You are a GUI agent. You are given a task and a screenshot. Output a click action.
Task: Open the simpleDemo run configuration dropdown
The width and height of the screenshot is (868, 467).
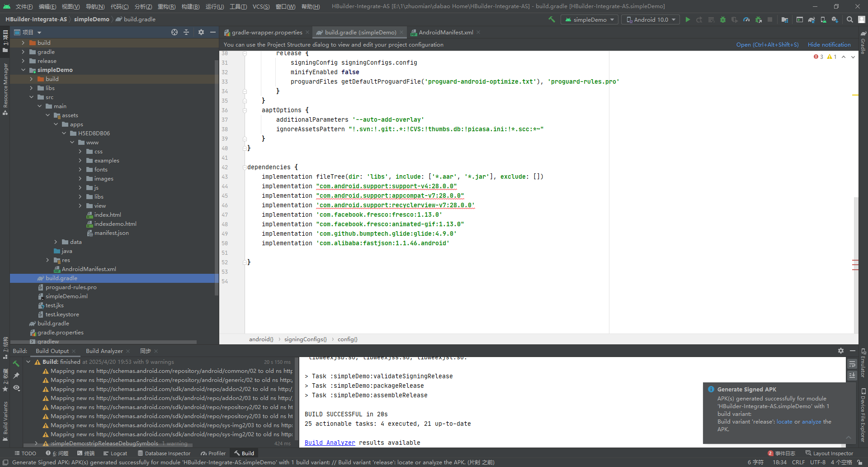pyautogui.click(x=590, y=19)
